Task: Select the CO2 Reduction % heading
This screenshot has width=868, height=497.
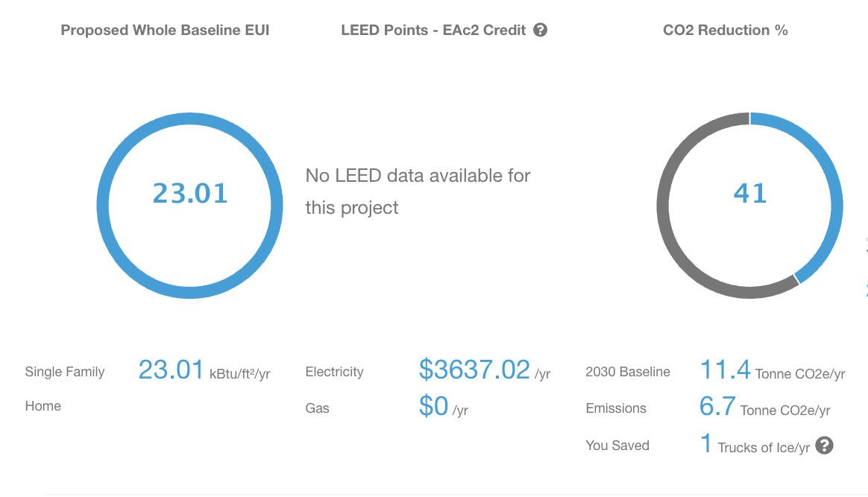Action: (725, 31)
